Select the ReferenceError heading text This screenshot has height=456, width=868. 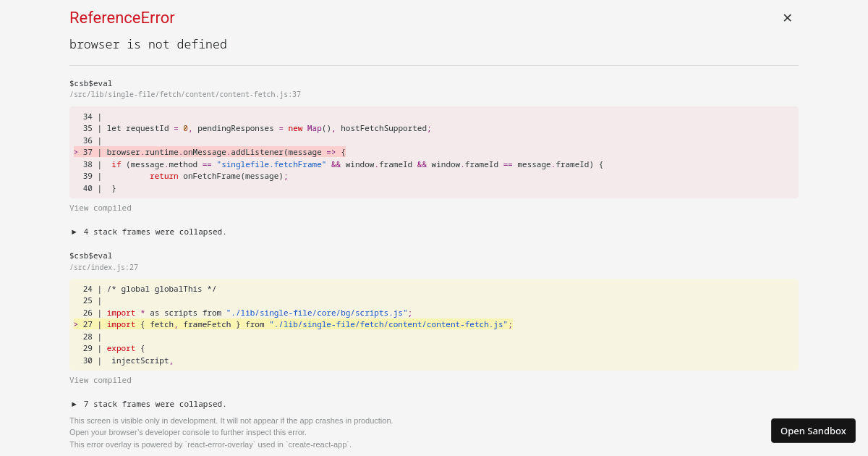(x=122, y=18)
